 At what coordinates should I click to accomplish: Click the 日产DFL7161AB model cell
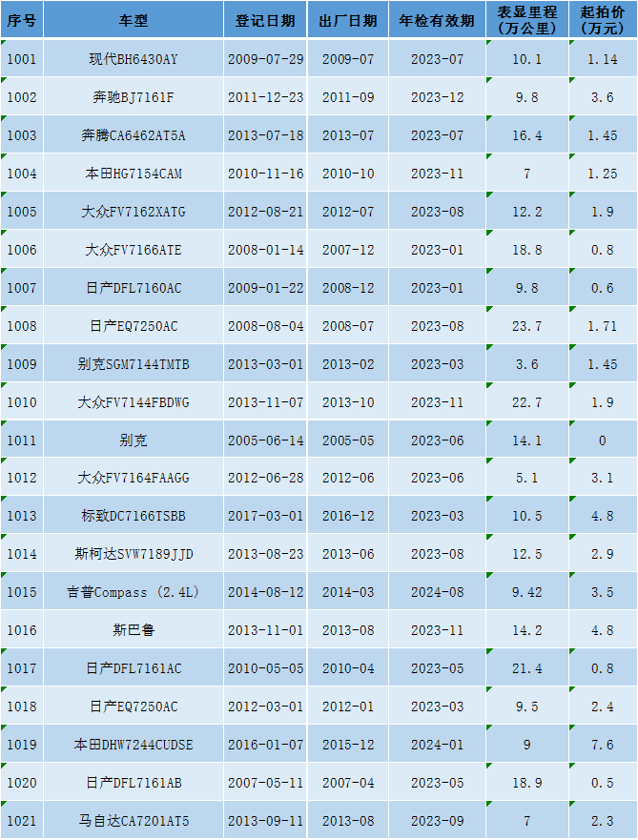pyautogui.click(x=134, y=782)
